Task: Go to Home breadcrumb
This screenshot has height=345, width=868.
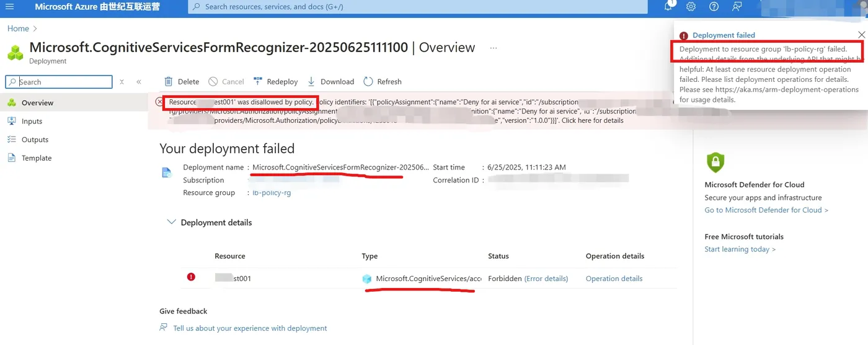Action: (18, 29)
